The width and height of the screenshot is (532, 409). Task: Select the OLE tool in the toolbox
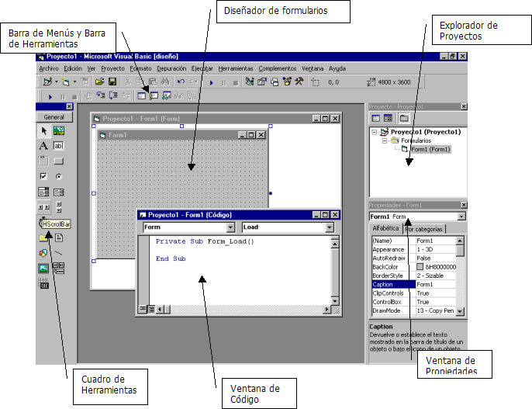pos(43,284)
